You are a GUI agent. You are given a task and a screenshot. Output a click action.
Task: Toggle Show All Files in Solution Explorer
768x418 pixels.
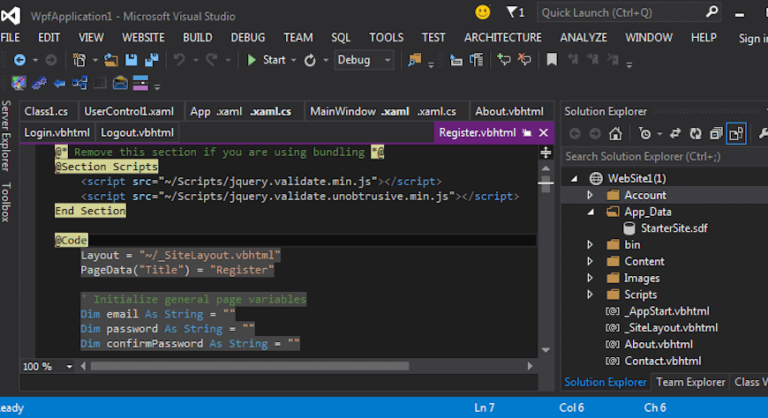(736, 133)
